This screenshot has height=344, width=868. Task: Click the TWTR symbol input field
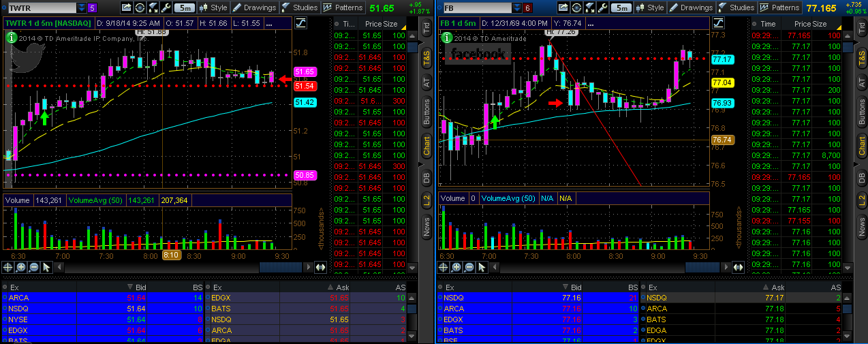click(x=41, y=8)
